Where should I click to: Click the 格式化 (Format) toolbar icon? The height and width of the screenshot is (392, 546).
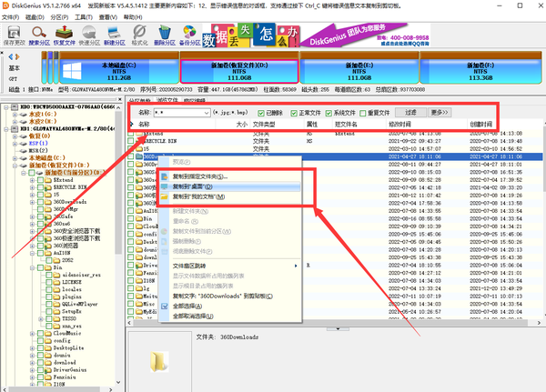tap(140, 34)
